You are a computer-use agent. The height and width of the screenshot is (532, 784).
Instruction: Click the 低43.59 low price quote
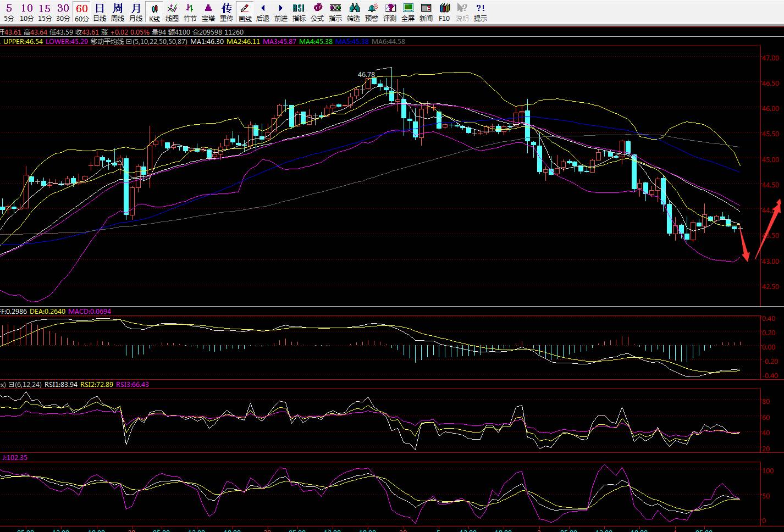pyautogui.click(x=61, y=32)
